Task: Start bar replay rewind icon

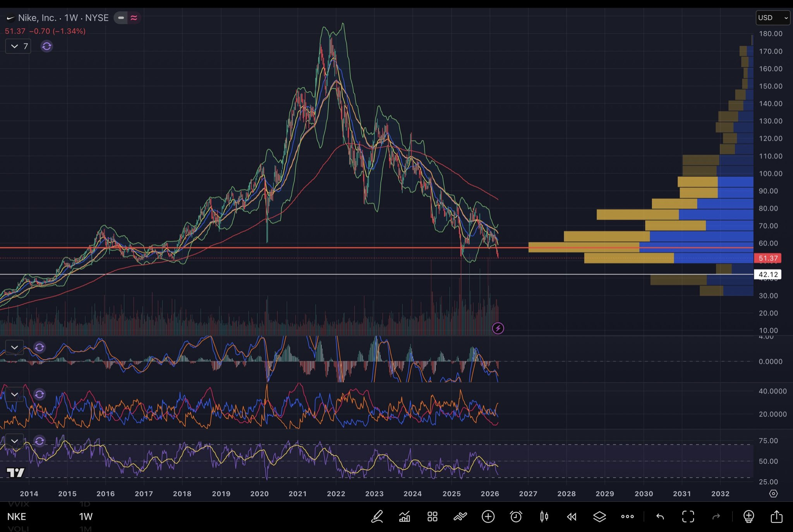Action: pos(572,517)
